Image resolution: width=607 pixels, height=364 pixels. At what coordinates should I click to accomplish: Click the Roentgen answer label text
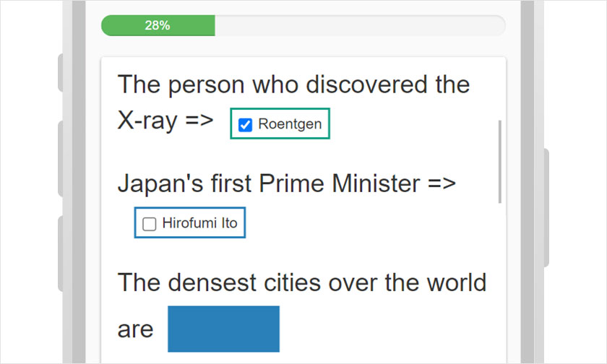click(x=289, y=124)
